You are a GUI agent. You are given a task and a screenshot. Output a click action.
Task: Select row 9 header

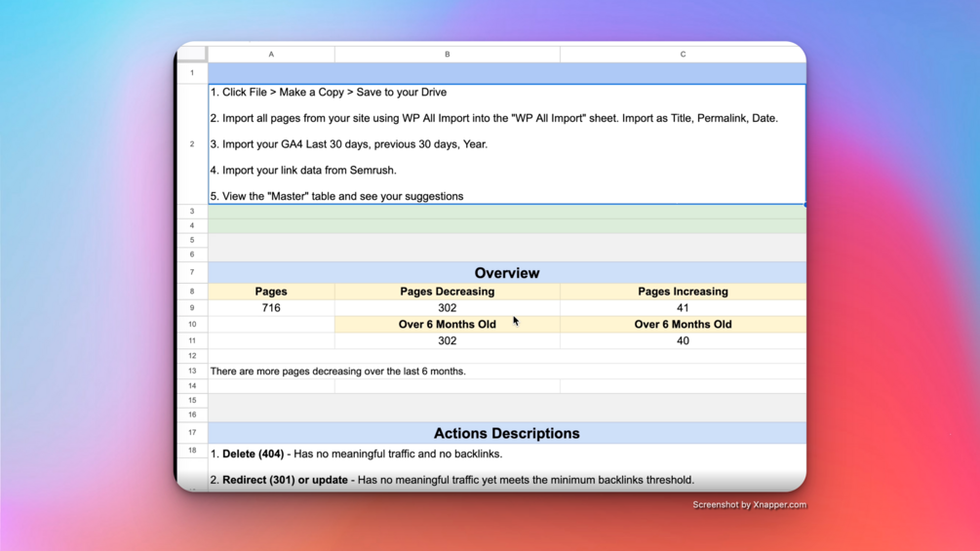(192, 307)
